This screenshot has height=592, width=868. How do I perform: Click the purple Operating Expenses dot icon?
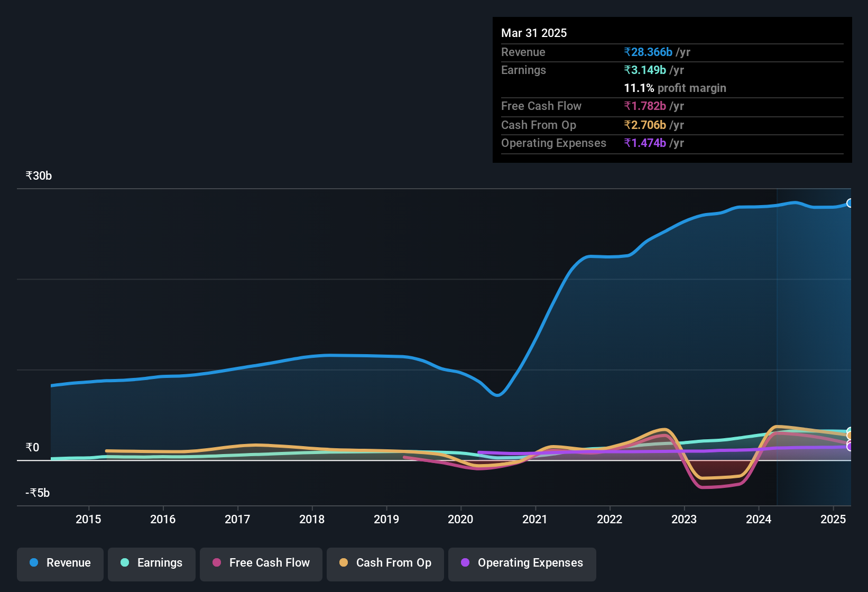[x=465, y=563]
